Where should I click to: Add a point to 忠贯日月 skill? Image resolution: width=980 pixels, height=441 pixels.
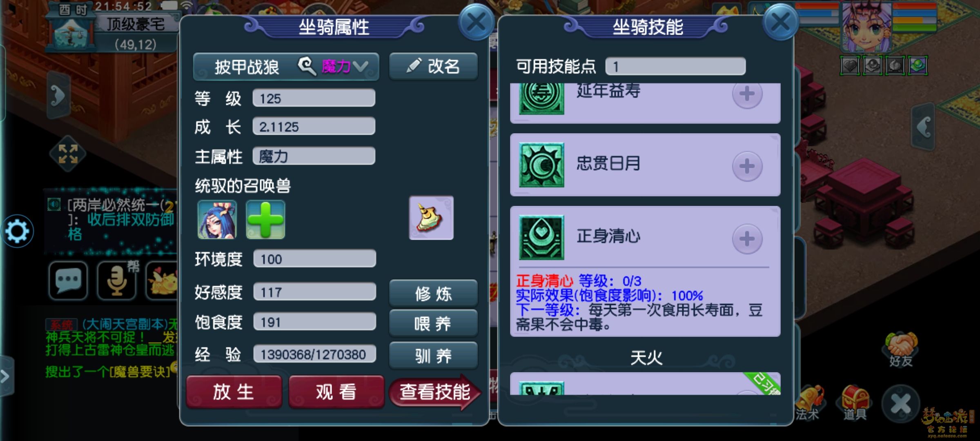[x=747, y=166]
